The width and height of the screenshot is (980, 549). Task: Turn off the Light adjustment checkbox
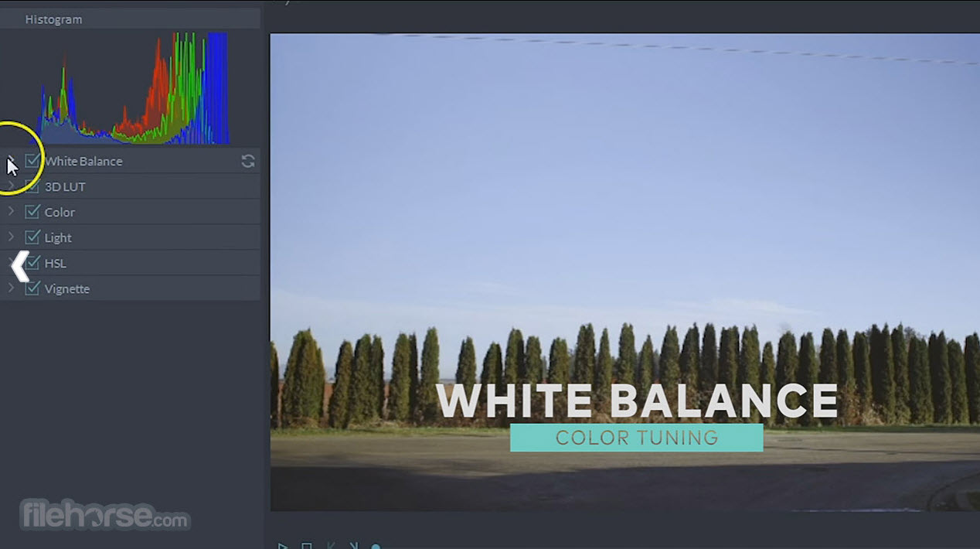(x=32, y=237)
